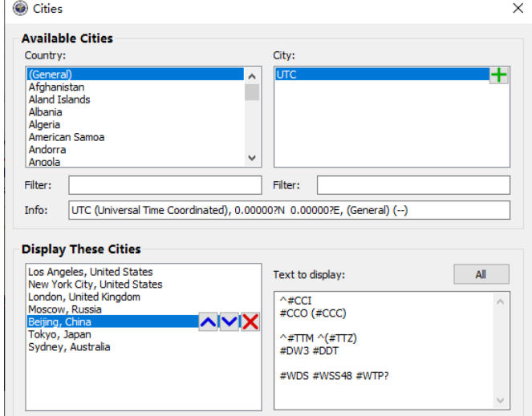Click country list scrollbar thumb

pyautogui.click(x=252, y=92)
